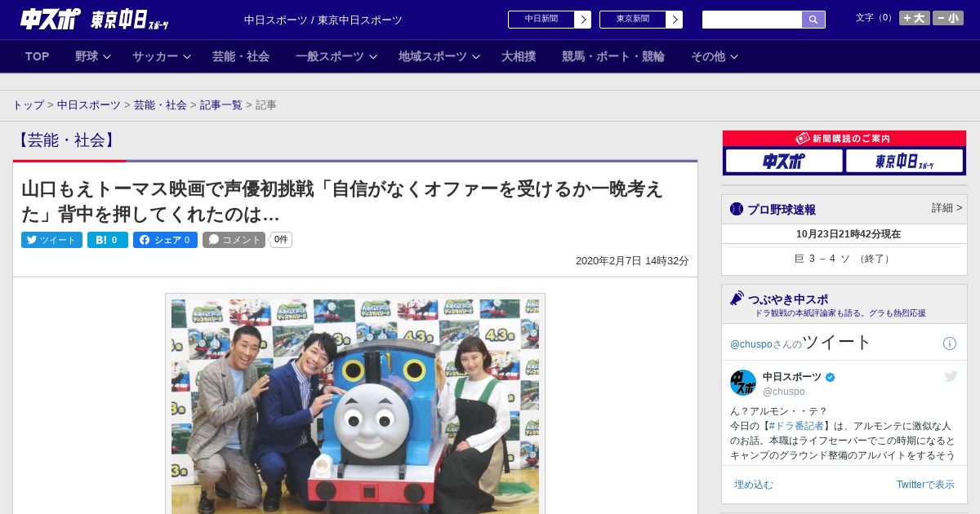Click the Twitter info icon
Image resolution: width=980 pixels, height=514 pixels.
tap(950, 343)
